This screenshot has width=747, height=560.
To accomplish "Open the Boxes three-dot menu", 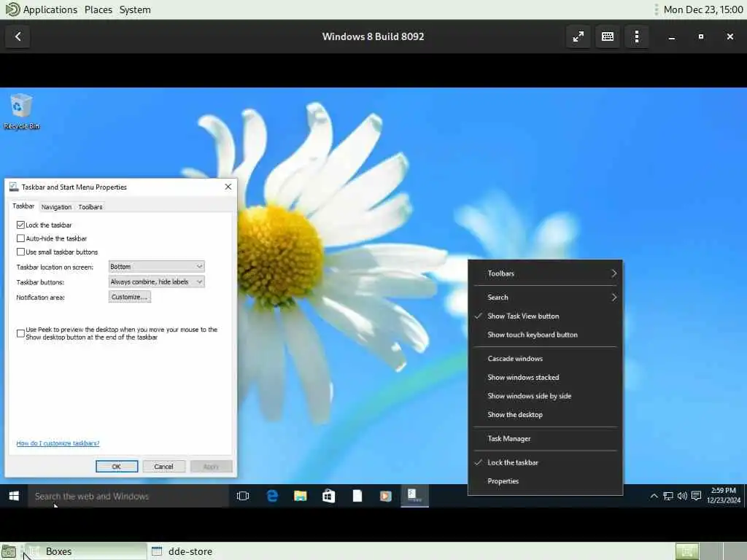I will [637, 36].
